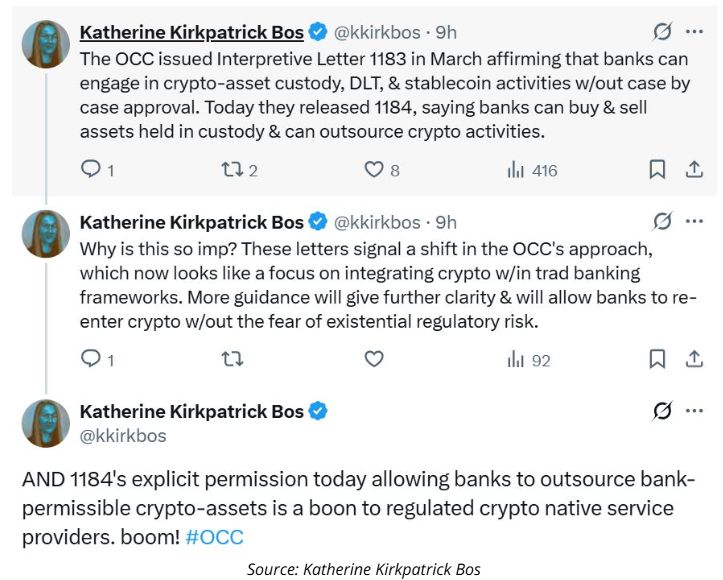Reply to the first tweet about Letter 1183

[x=90, y=170]
